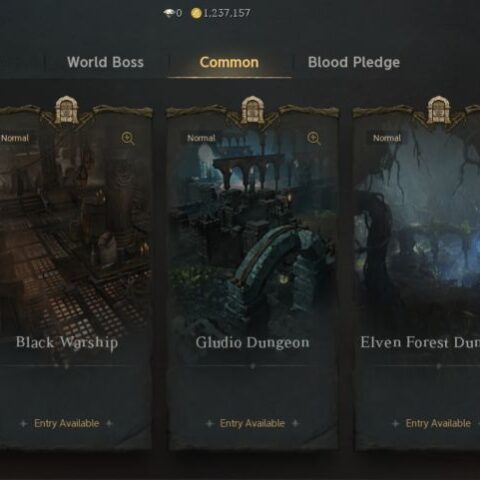Switch to the World Boss tab

coord(105,62)
